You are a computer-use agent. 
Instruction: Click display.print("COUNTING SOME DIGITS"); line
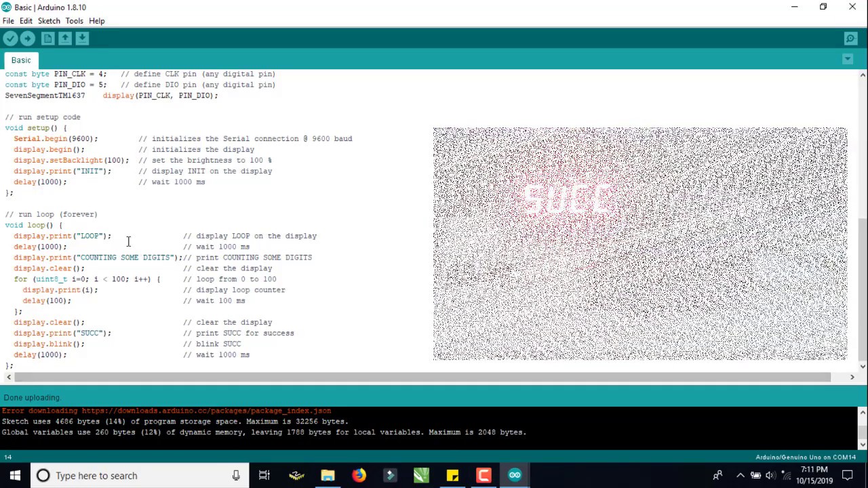tap(98, 258)
